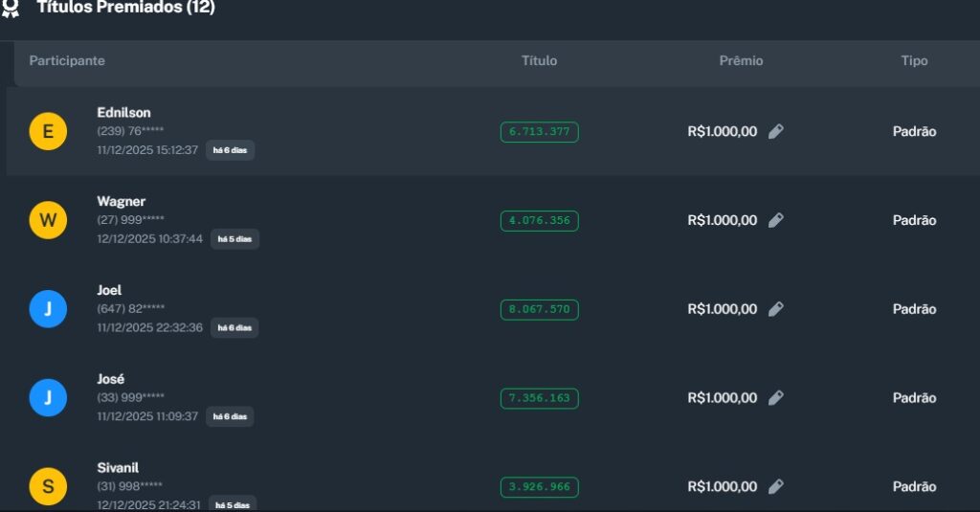Click title number 6.713.377 badge

click(x=539, y=132)
